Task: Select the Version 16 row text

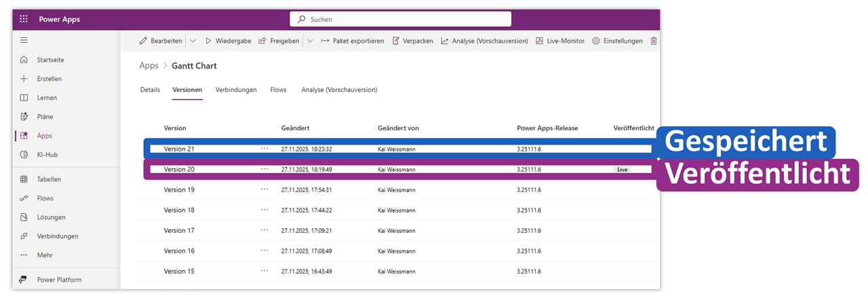Action: (x=179, y=251)
